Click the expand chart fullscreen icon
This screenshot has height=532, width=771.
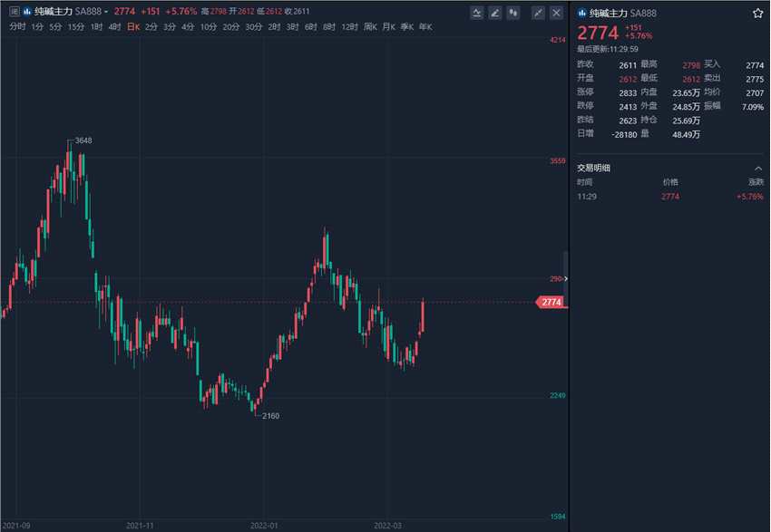click(537, 13)
